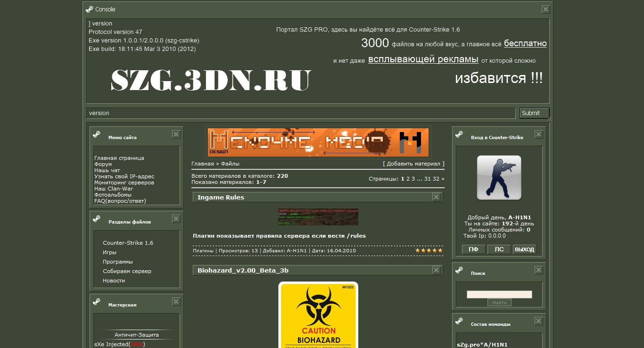Select Узнать свой IP-адрес
This screenshot has height=348, width=644.
[124, 176]
